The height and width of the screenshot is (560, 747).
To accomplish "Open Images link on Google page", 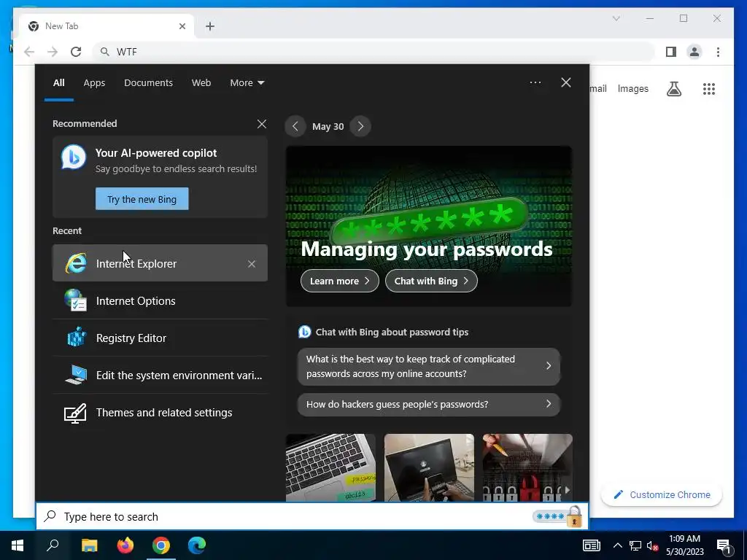I will pos(632,88).
